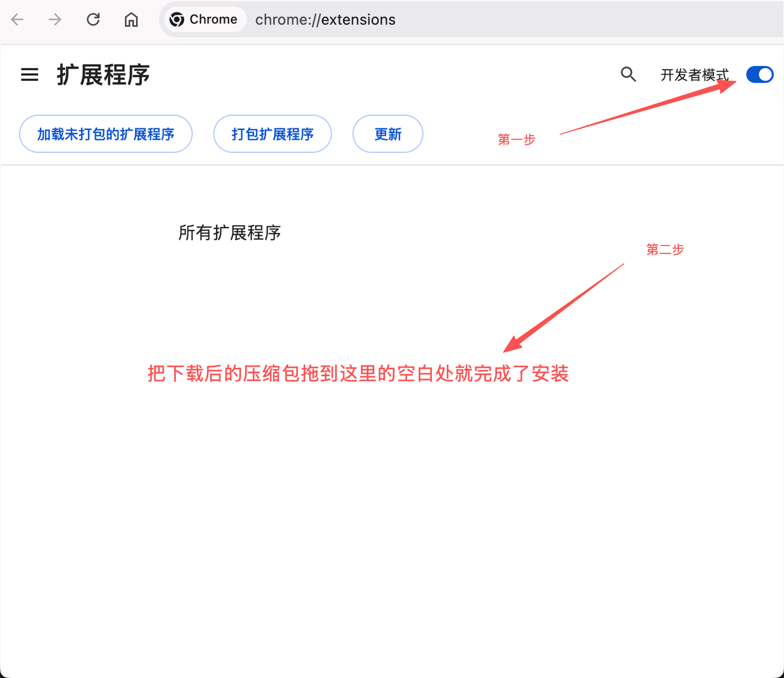Select the 所有扩展程序 heading
784x678 pixels.
click(229, 233)
